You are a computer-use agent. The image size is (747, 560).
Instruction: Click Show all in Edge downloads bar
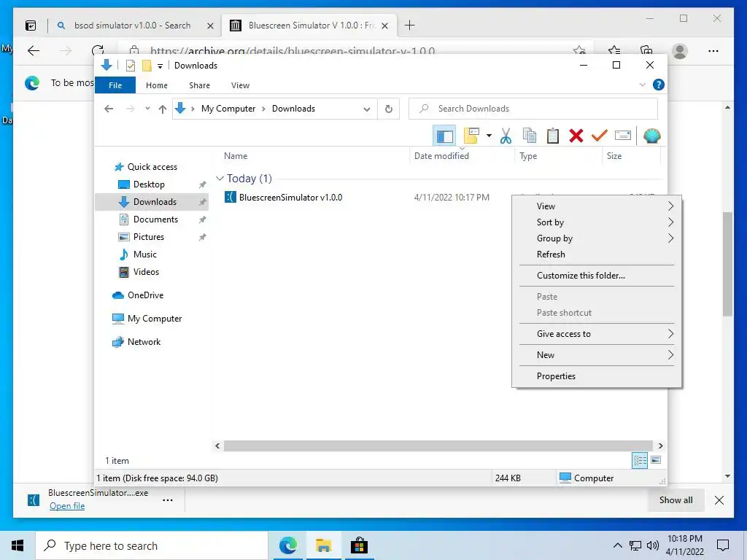point(676,500)
